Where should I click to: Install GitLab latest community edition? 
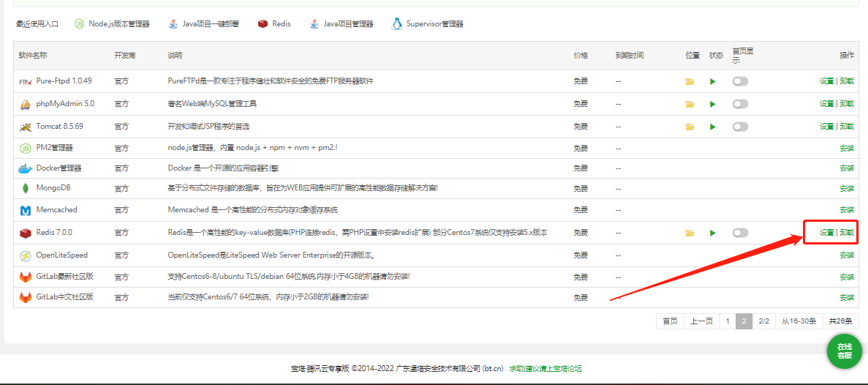[x=846, y=277]
